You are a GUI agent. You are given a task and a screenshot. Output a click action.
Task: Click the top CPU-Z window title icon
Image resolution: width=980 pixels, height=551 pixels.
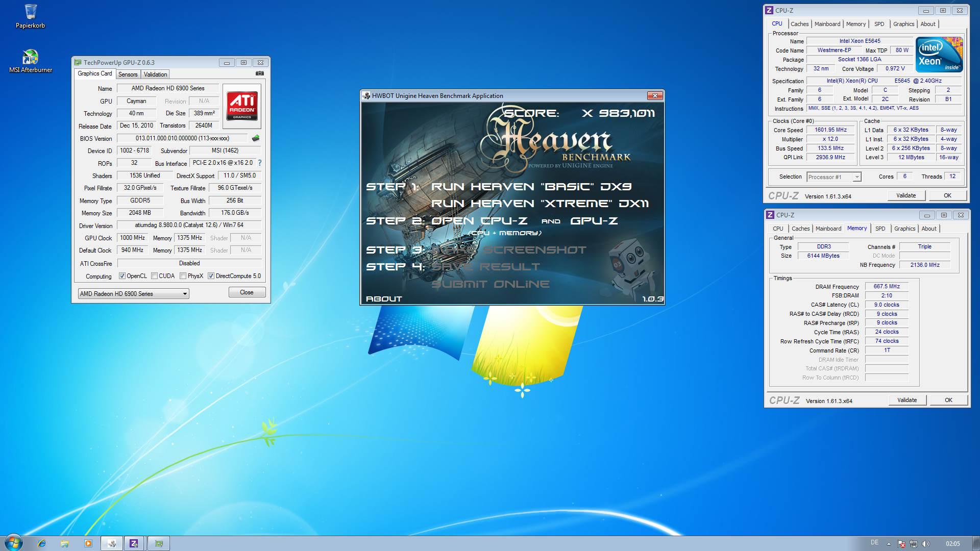coord(769,10)
